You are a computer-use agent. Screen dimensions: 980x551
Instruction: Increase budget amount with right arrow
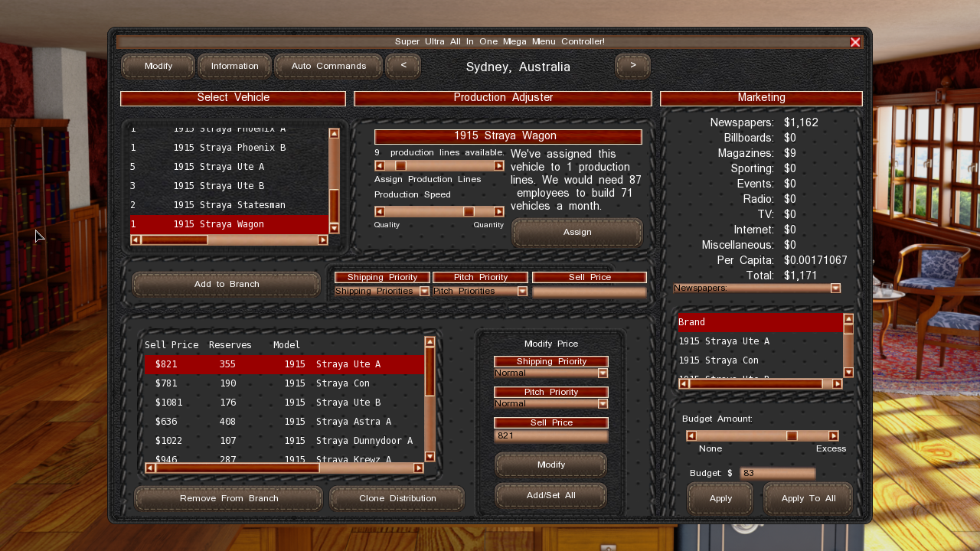[x=834, y=436]
